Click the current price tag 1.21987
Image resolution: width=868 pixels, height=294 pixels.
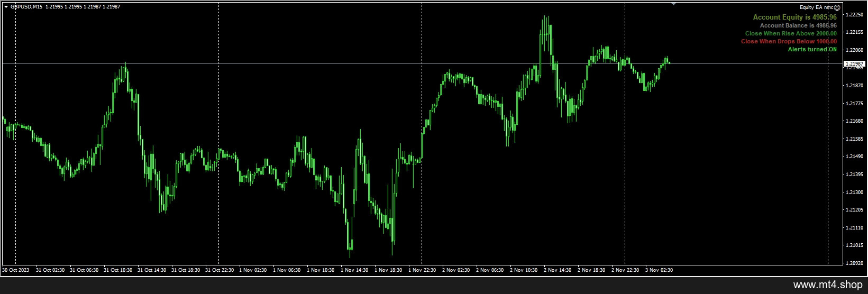855,63
